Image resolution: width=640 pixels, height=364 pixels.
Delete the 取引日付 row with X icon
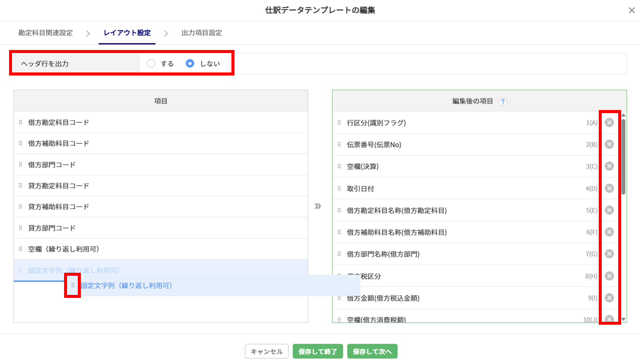pos(609,189)
